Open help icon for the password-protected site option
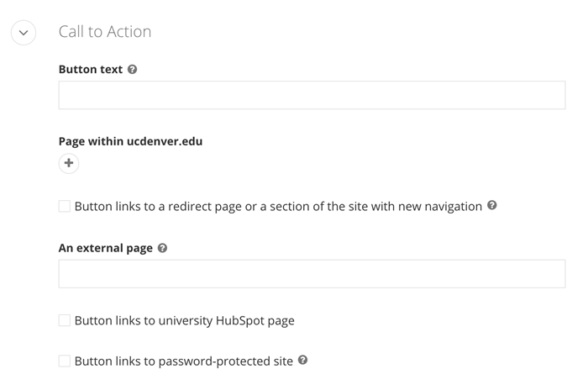 [x=303, y=361]
